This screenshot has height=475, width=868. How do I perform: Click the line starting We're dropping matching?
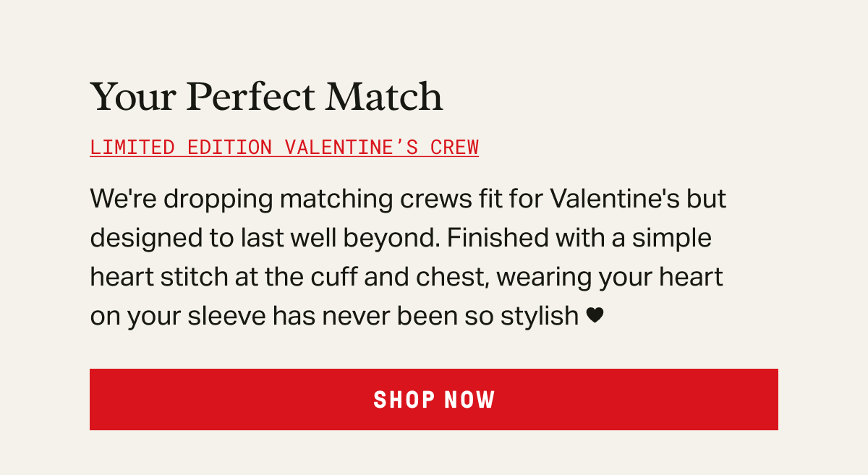point(408,197)
